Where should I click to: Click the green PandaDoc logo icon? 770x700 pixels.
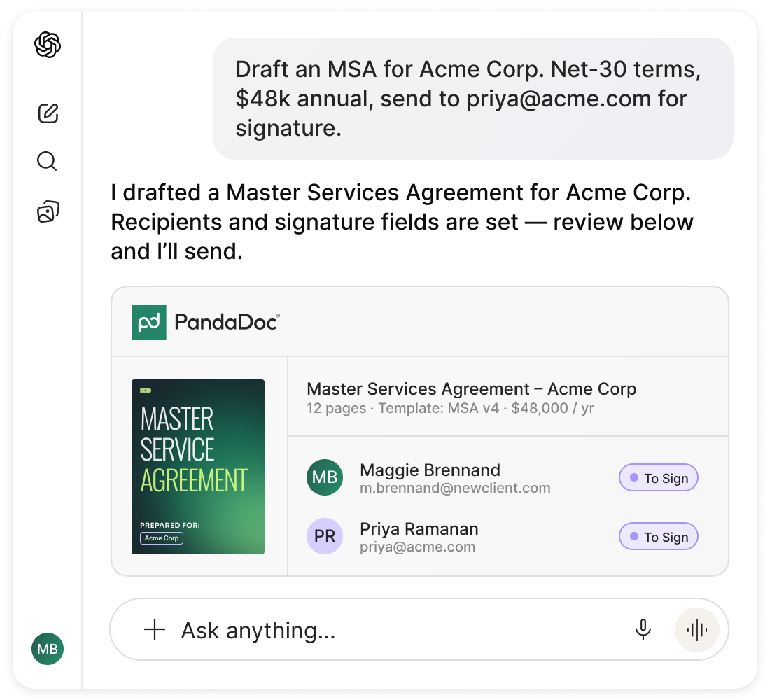[149, 323]
